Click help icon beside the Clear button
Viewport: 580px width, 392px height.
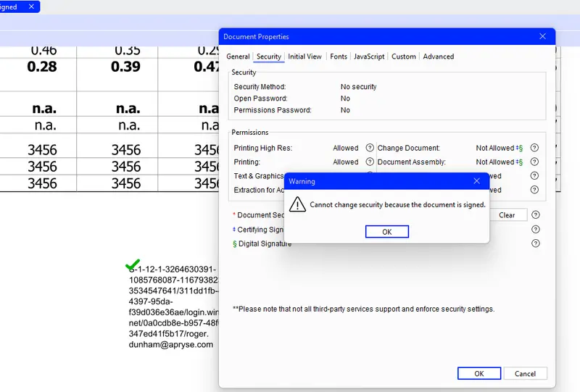pos(536,215)
